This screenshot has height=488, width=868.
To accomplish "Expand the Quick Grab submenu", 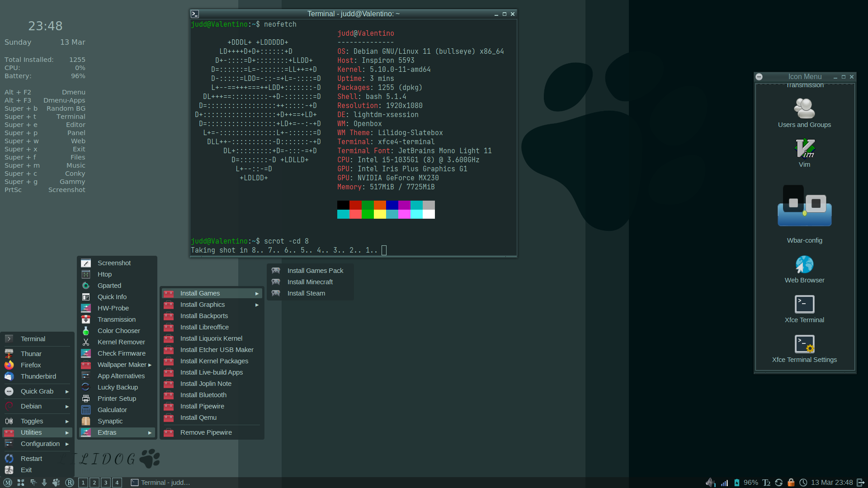I will 37,391.
